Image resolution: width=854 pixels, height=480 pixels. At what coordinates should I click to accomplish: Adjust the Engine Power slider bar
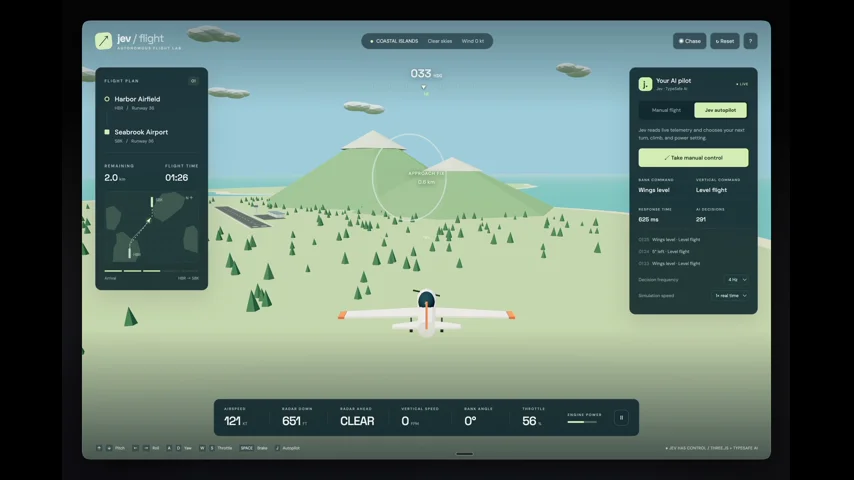tap(582, 422)
